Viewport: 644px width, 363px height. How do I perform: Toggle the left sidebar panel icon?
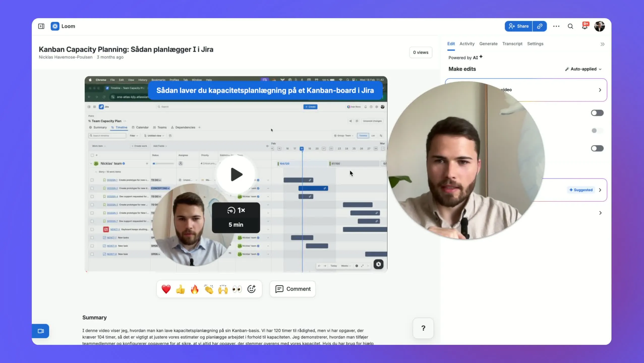pyautogui.click(x=41, y=26)
